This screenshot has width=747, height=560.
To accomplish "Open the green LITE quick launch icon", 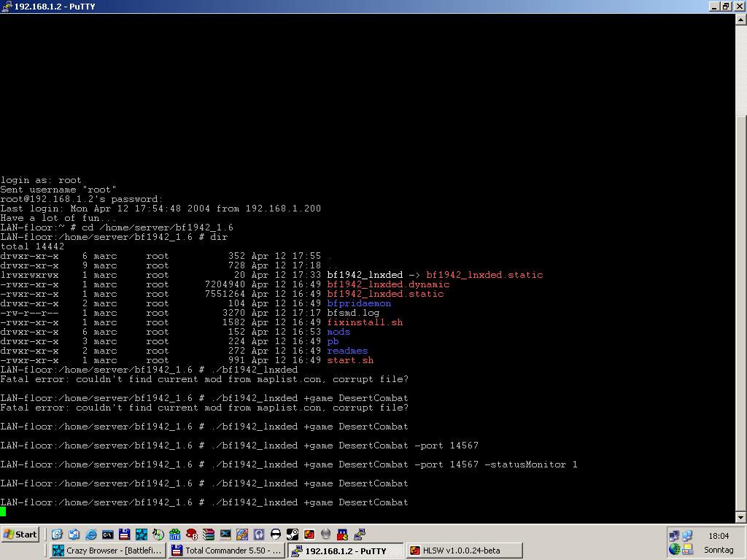I will [x=175, y=534].
